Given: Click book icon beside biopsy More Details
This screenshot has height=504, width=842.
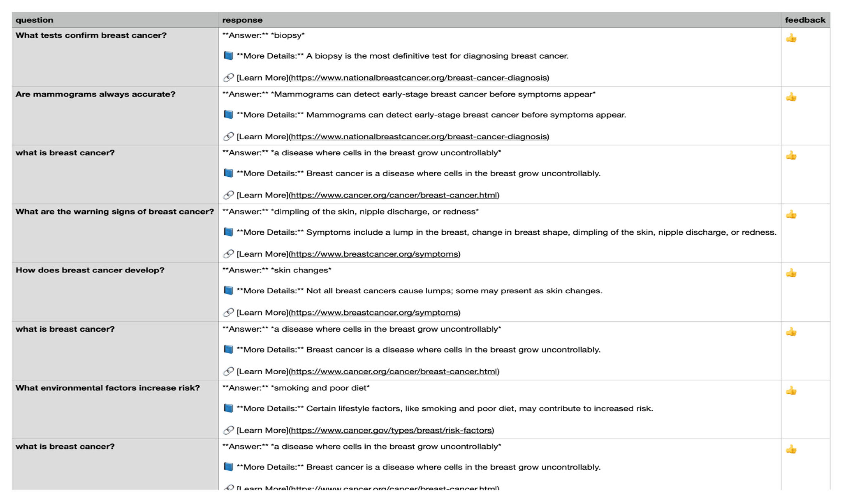Looking at the screenshot, I should (x=229, y=56).
